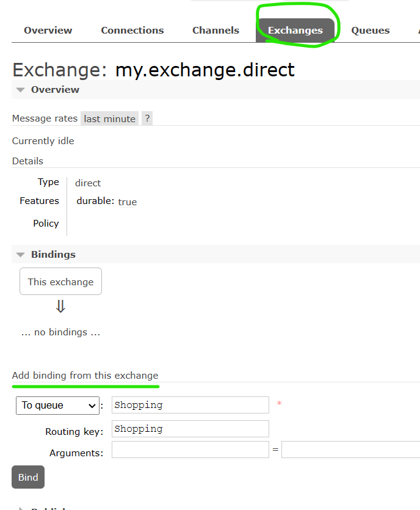The height and width of the screenshot is (510, 420).
Task: Select the highlighted Exchanges tab
Action: [295, 31]
